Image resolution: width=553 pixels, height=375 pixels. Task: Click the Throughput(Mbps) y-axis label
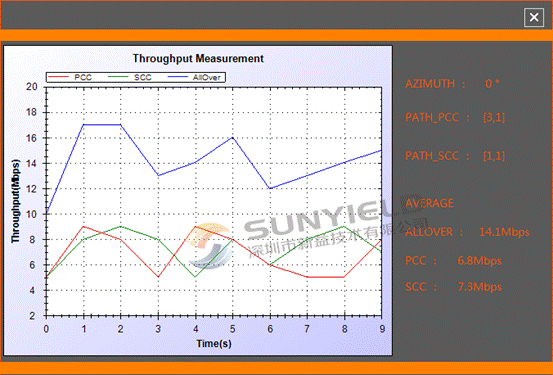(x=15, y=201)
